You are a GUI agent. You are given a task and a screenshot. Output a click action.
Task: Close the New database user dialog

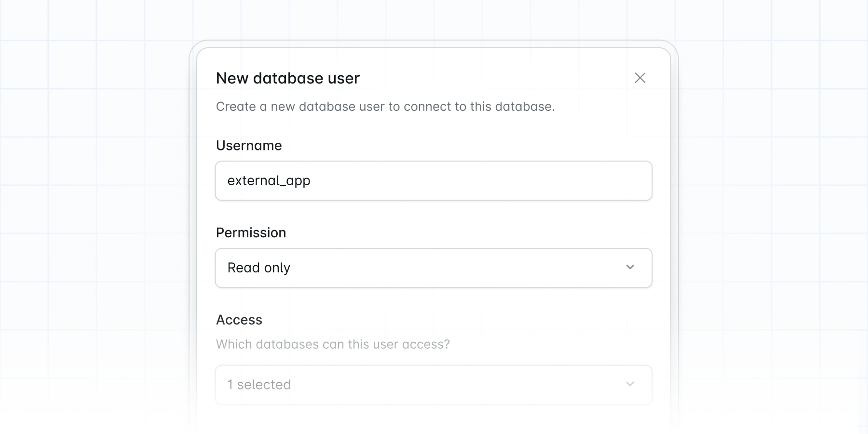[x=640, y=78]
